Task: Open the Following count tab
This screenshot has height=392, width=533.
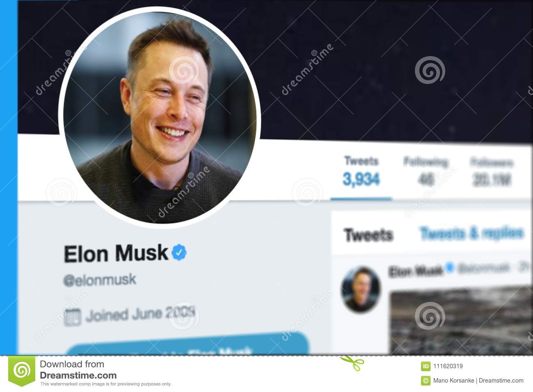Action: point(426,172)
